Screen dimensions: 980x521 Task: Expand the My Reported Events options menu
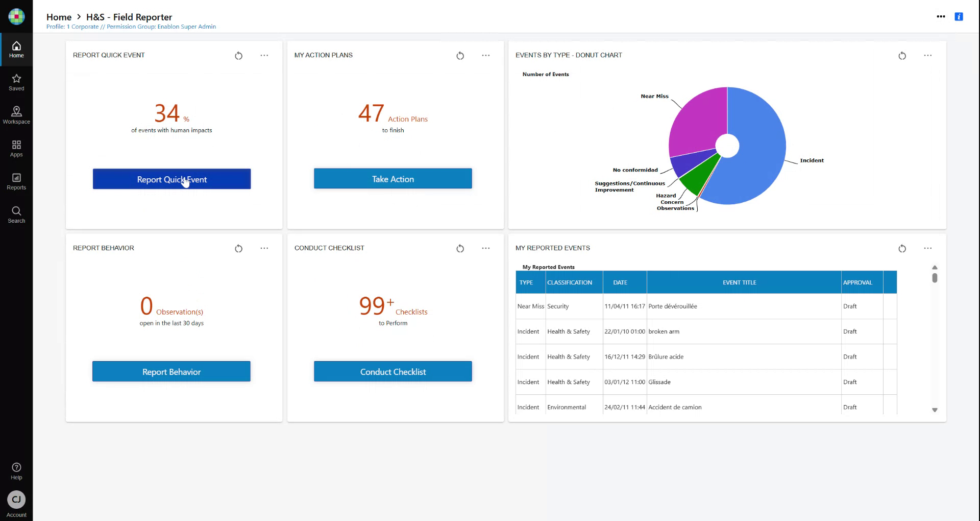[927, 248]
